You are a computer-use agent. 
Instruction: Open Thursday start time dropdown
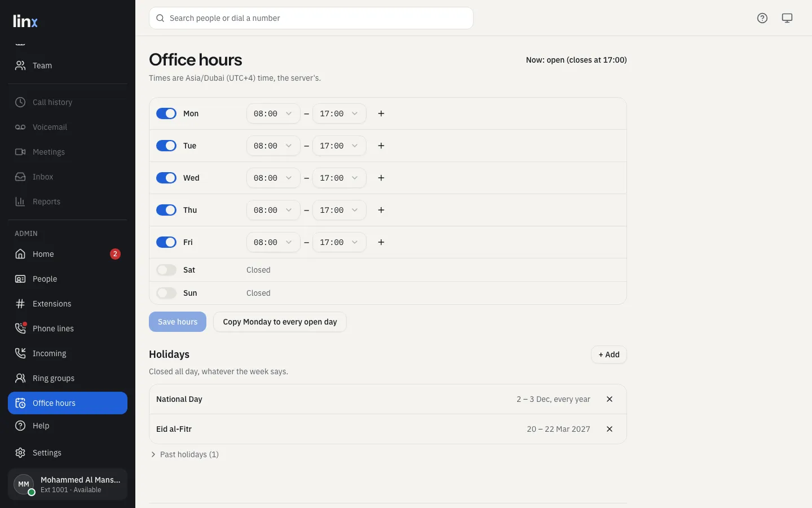click(x=273, y=210)
